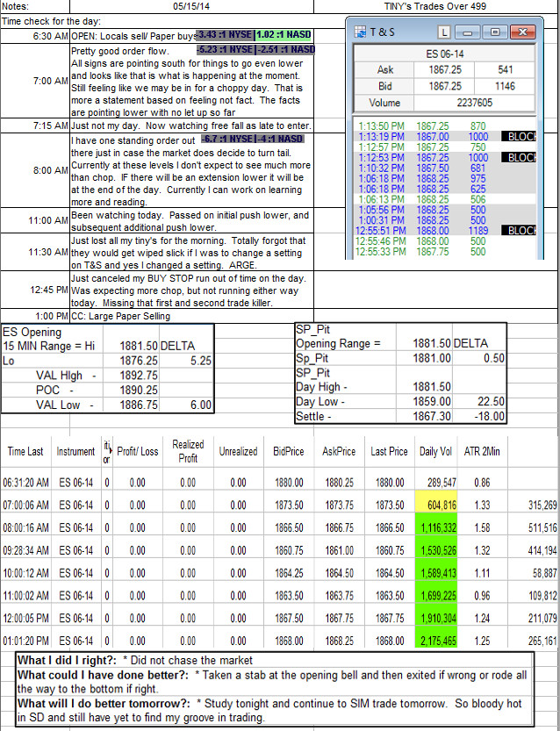Click the Unrealized column header

click(238, 451)
